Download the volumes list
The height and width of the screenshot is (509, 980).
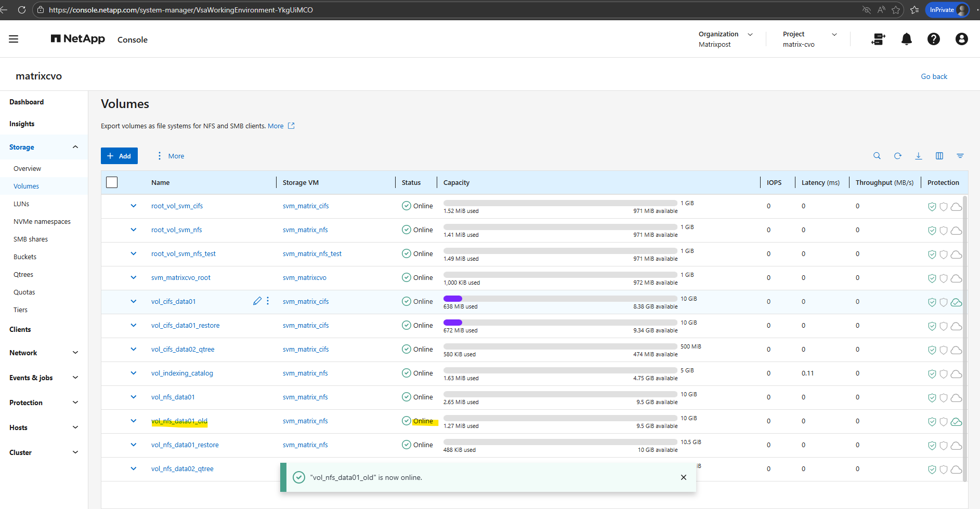tap(918, 156)
